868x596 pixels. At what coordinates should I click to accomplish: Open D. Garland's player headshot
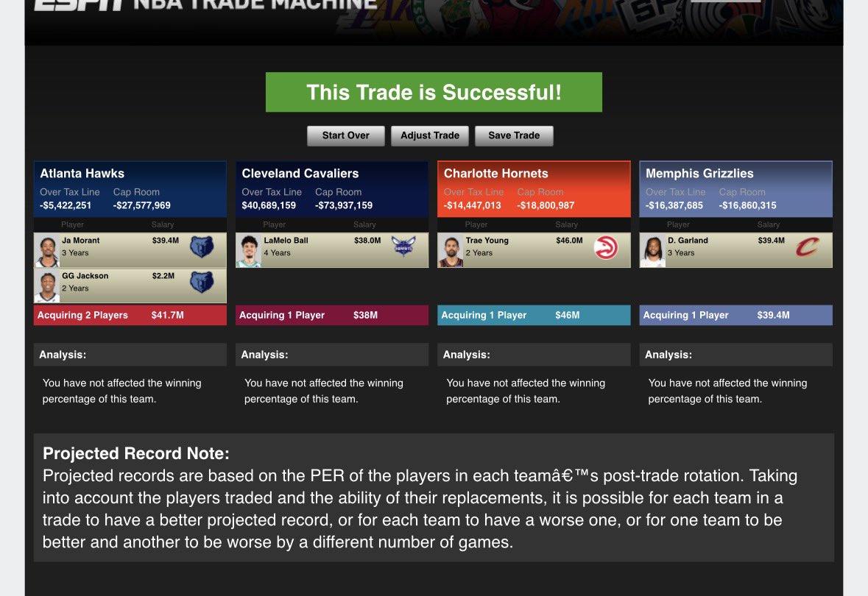pyautogui.click(x=653, y=251)
